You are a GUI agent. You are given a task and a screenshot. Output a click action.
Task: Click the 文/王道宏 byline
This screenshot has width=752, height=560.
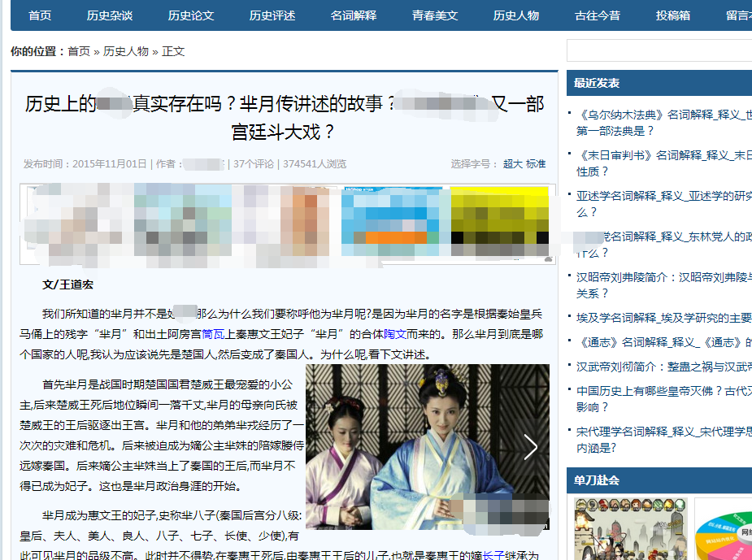click(x=67, y=284)
